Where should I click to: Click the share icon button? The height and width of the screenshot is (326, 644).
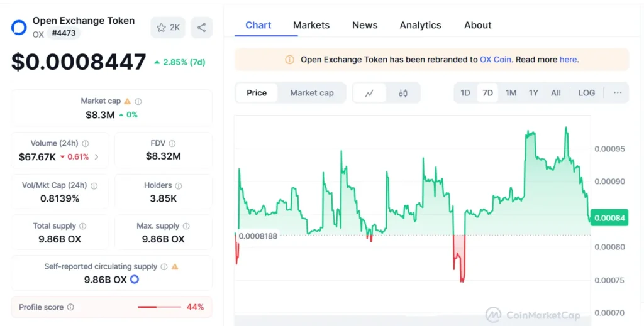click(202, 28)
